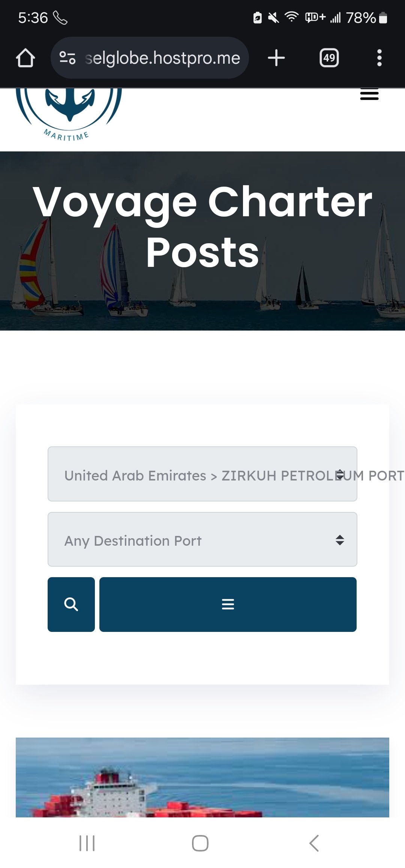The image size is (405, 868).
Task: Open a new tab with plus icon
Action: (276, 58)
